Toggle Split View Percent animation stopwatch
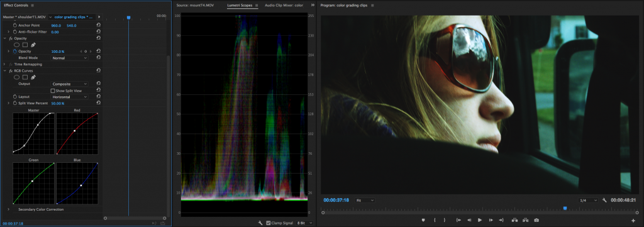Screen dimensions: 644x227 click(x=15, y=103)
